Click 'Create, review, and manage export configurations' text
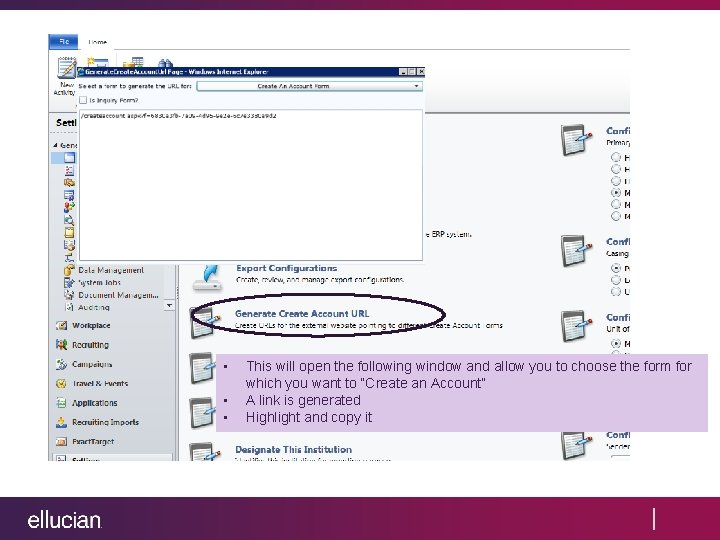 pyautogui.click(x=320, y=280)
